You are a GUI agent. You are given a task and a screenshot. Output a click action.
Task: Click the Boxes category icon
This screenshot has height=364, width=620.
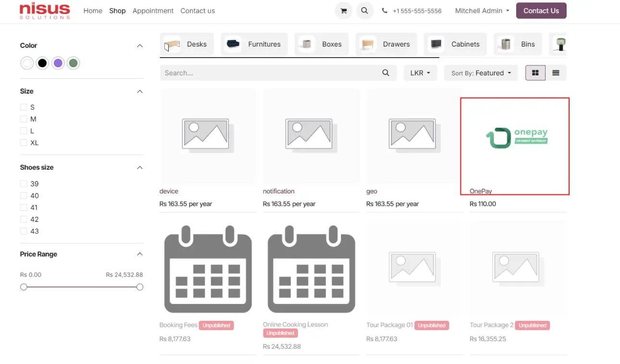point(306,44)
